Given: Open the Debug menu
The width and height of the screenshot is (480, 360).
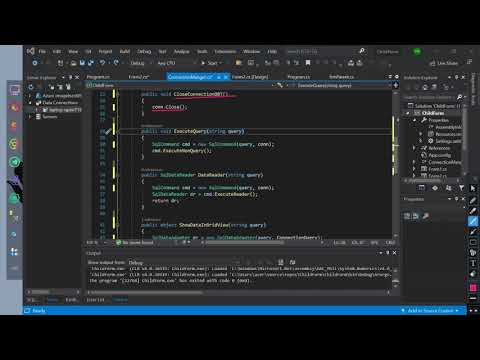Looking at the screenshot, I should click(144, 51).
